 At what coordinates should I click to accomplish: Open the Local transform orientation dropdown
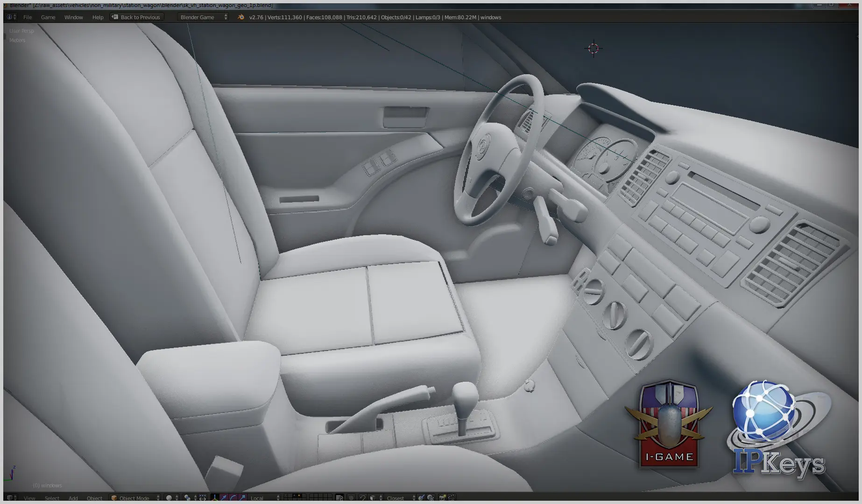(264, 498)
